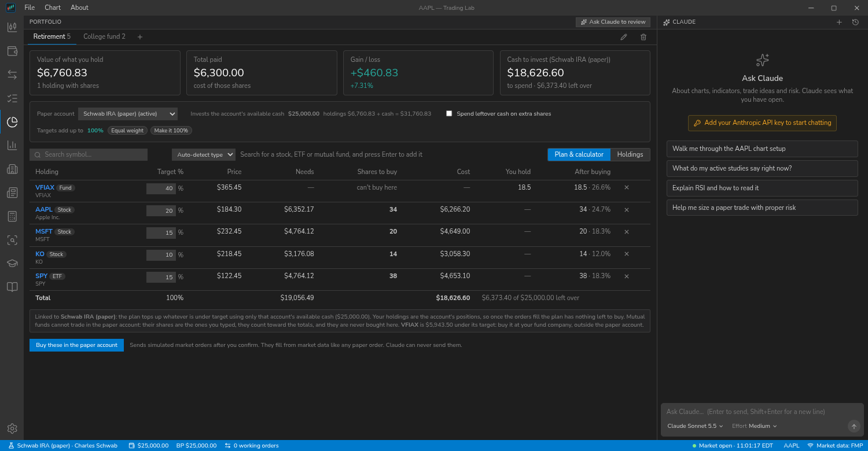
Task: Click the send arrow in Claude chat
Action: (854, 426)
